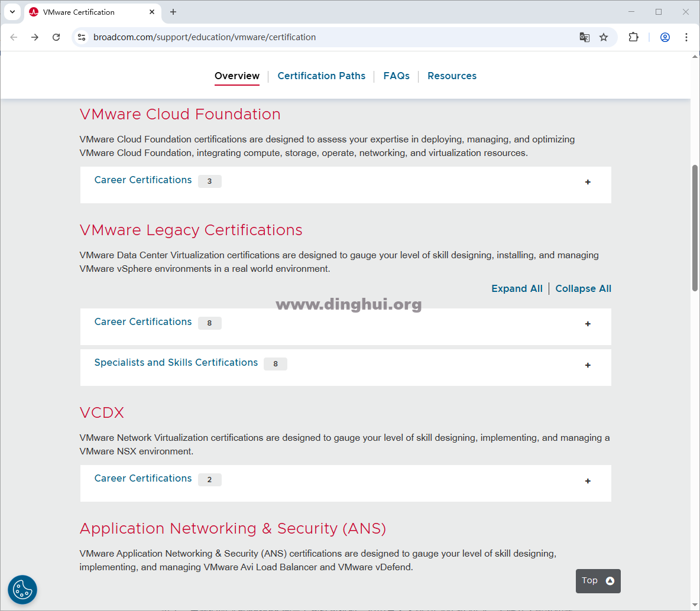
Task: Click Expand All link
Action: click(x=517, y=289)
